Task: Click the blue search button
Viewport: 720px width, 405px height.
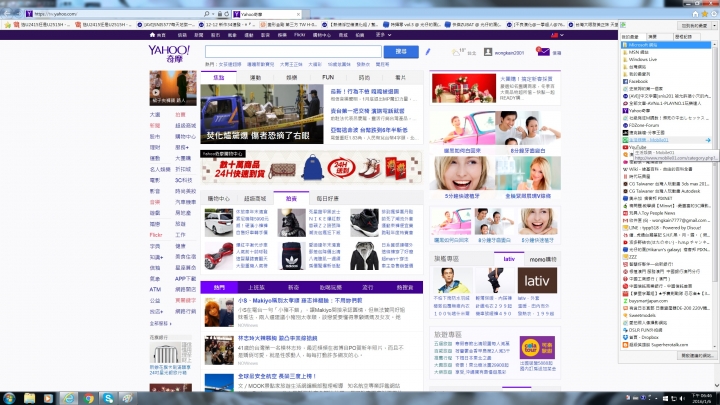Action: coord(401,51)
